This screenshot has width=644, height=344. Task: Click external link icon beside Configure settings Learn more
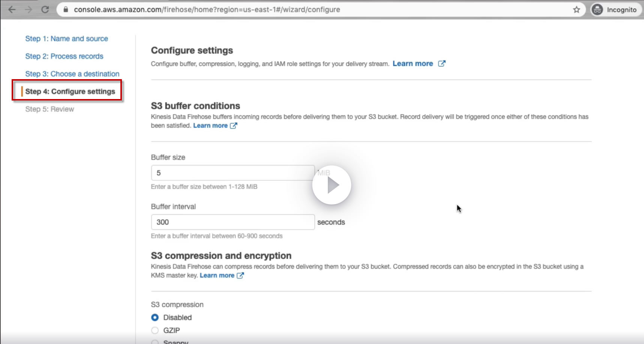click(442, 64)
